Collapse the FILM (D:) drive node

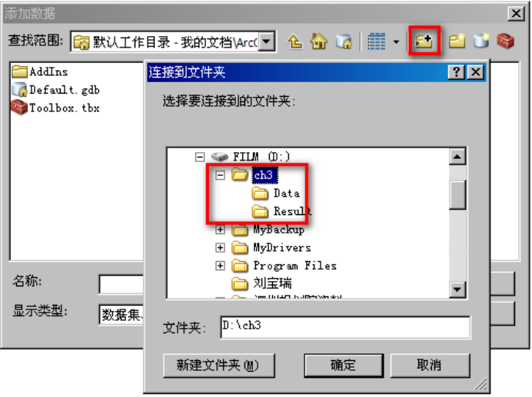[x=200, y=157]
